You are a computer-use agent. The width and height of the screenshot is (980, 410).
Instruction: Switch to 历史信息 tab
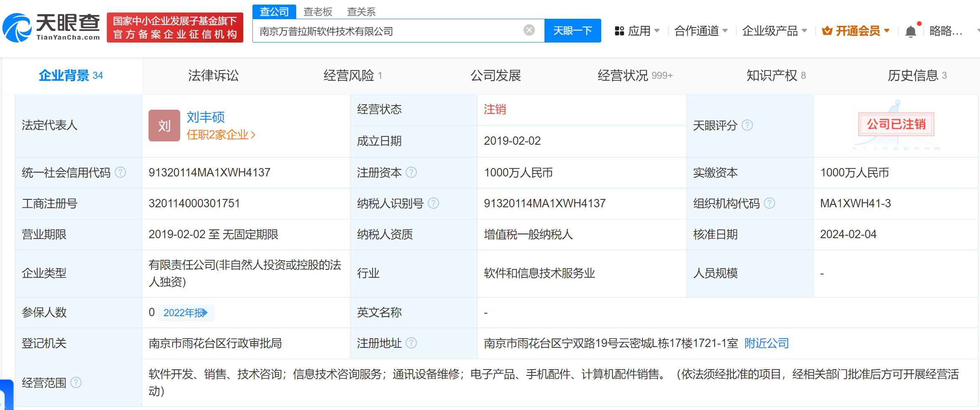[x=917, y=75]
